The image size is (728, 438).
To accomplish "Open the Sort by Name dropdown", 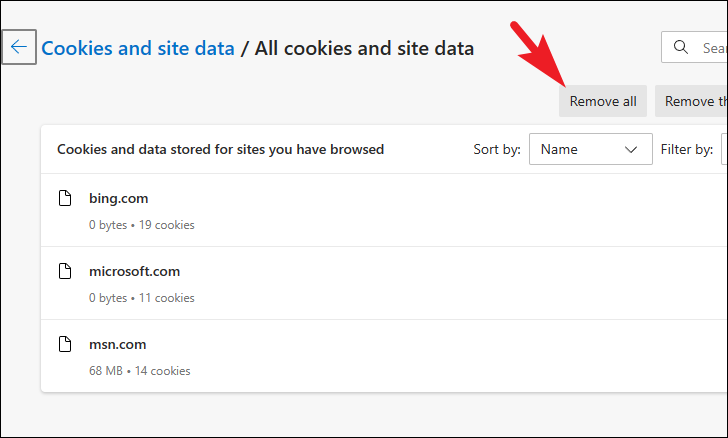I will point(591,149).
